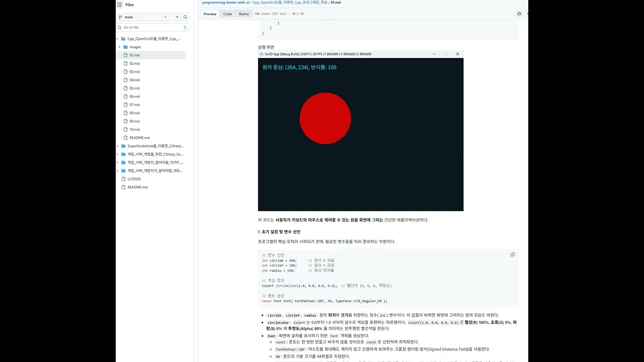The width and height of the screenshot is (644, 362).
Task: Open file 07.md
Action: point(134,105)
